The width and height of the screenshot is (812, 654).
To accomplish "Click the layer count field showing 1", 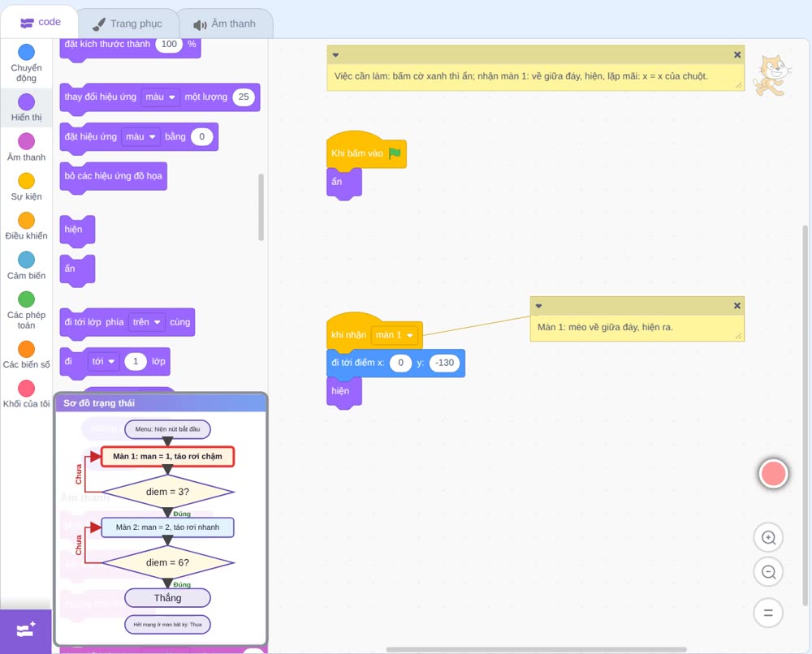I will [x=136, y=361].
